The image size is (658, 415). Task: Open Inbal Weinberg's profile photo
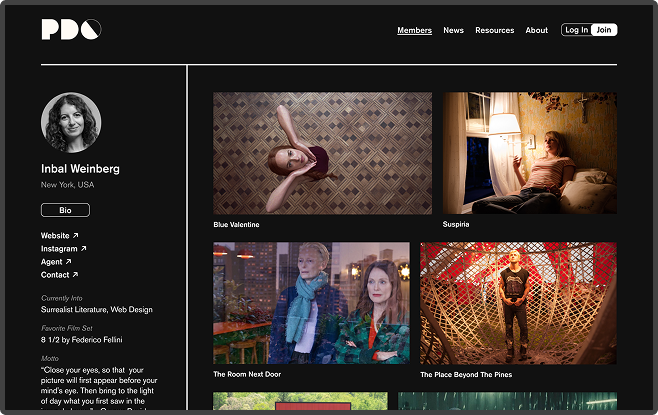pos(71,123)
